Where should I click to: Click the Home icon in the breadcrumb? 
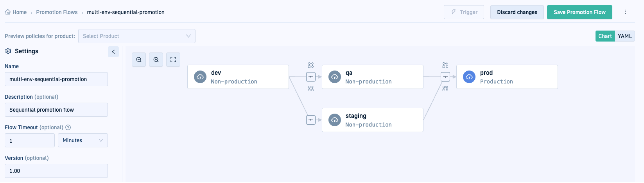coord(8,12)
